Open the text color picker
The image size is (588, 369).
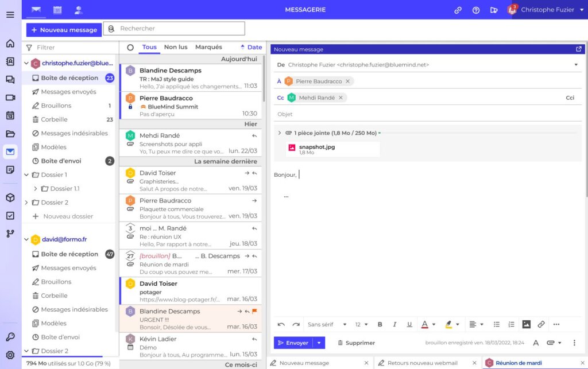pos(427,324)
